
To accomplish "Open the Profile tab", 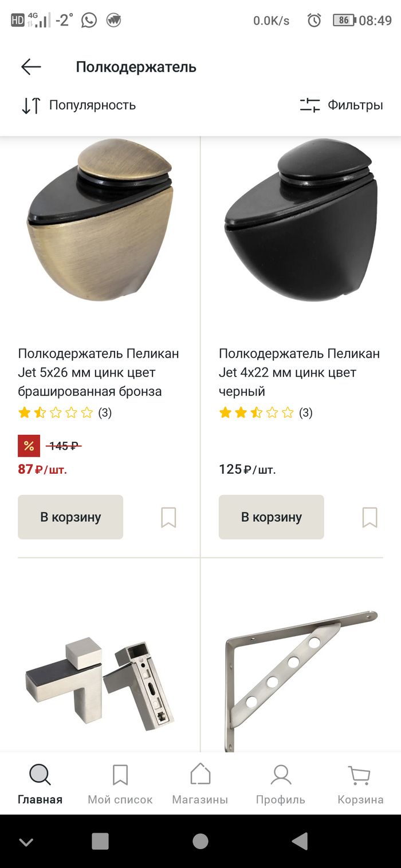I will [281, 784].
